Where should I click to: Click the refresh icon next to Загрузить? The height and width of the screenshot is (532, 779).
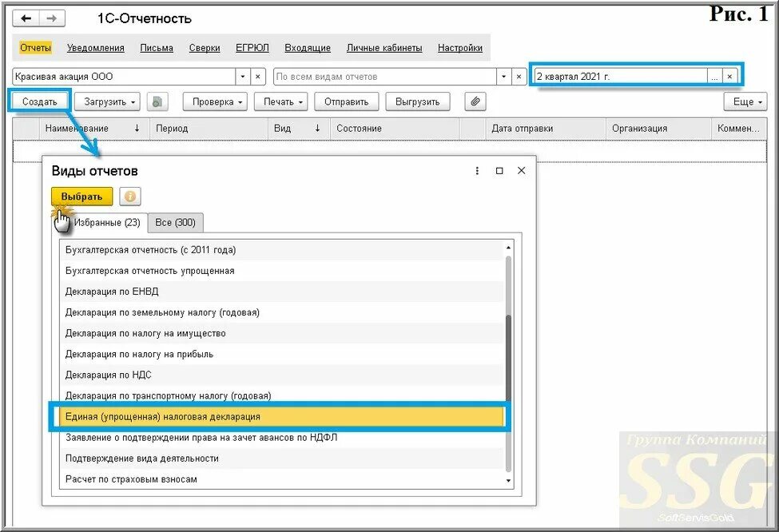click(x=157, y=101)
